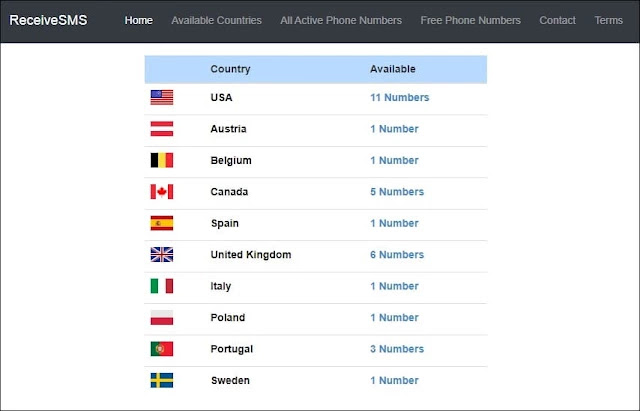
Task: Open the Terms page
Action: (x=609, y=20)
